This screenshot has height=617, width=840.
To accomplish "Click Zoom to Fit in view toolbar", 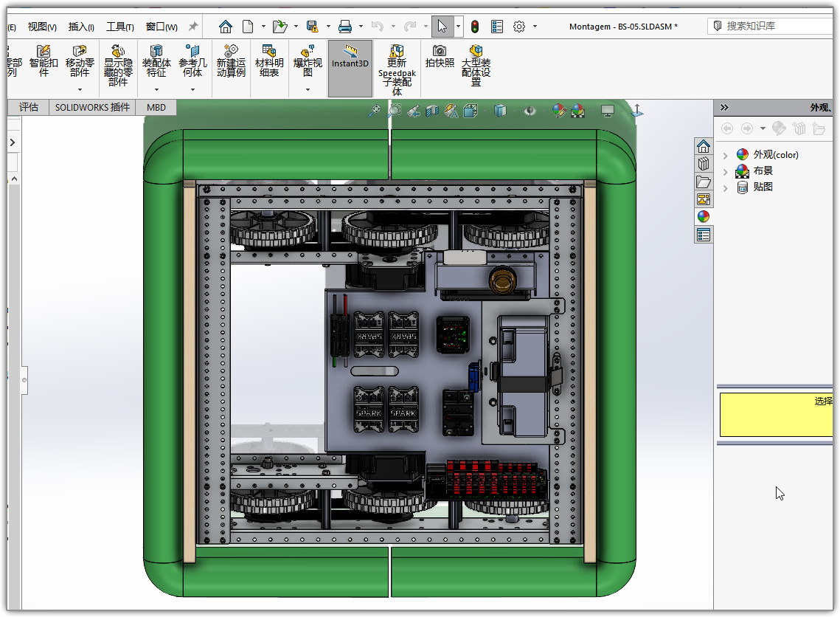I will click(375, 111).
